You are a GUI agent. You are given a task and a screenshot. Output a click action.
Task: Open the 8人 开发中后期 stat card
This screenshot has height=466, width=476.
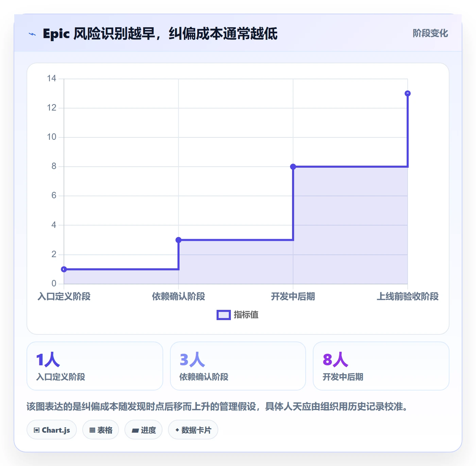[x=381, y=366]
